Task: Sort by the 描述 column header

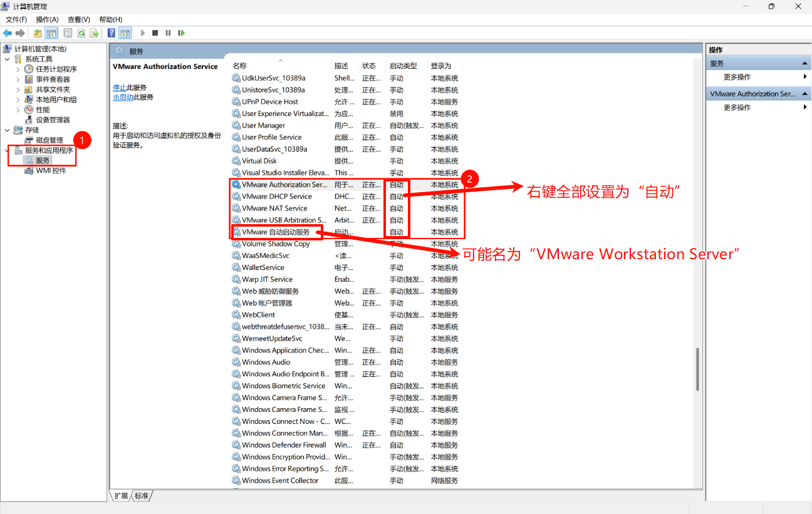Action: pos(345,66)
